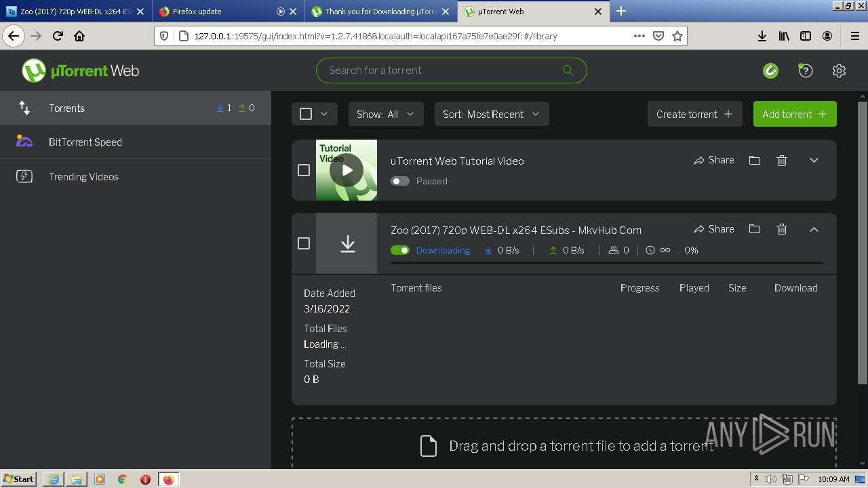This screenshot has height=488, width=868.
Task: Collapse the Zoo (2017) torrent details
Action: coord(814,229)
